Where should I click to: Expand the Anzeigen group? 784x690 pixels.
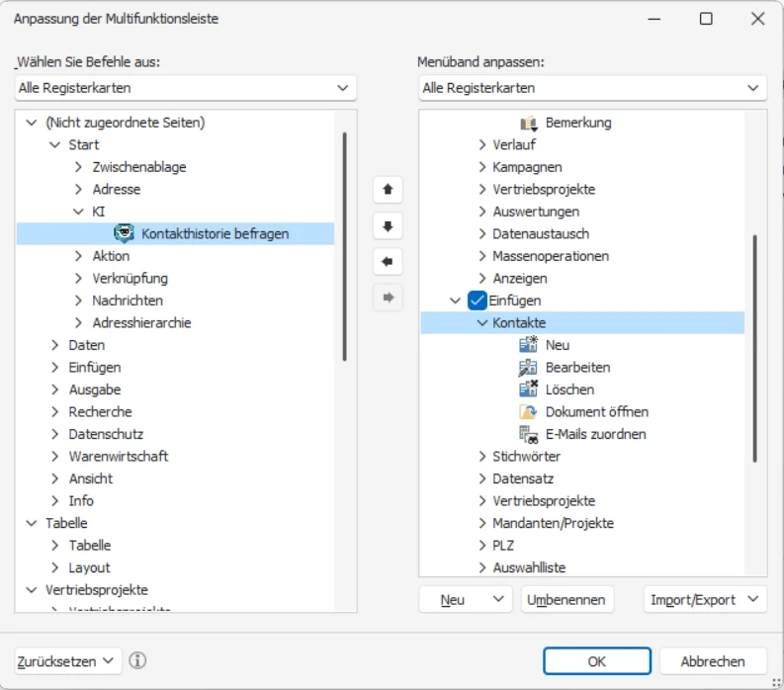tap(482, 279)
